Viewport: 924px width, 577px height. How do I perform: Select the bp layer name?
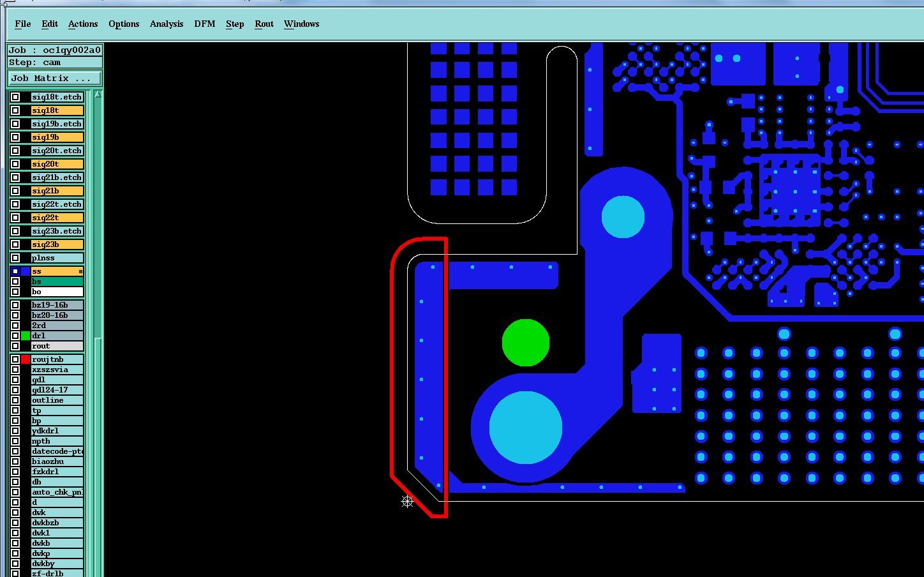57,421
